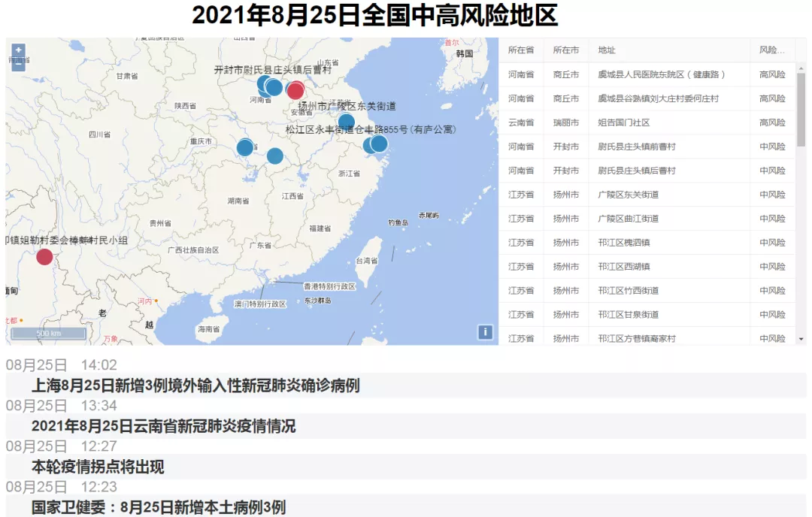Click the scroll-down arrow of the risk table
Screen dimensions: 812x517
[x=801, y=340]
